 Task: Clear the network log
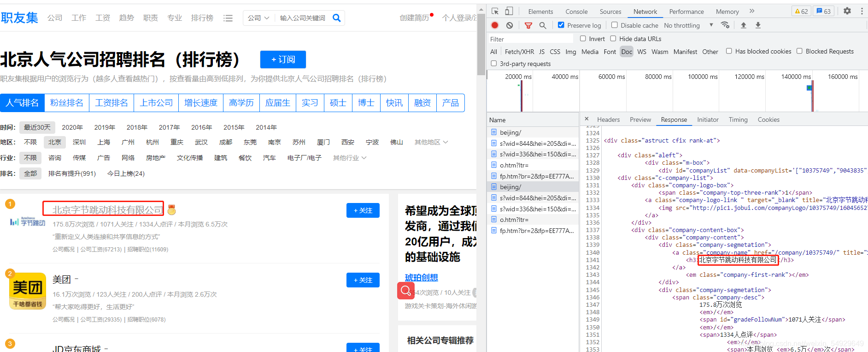510,25
